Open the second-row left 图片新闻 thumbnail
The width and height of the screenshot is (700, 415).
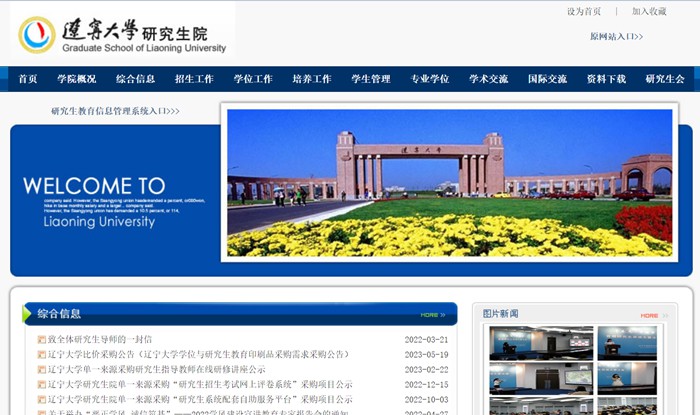[541, 378]
